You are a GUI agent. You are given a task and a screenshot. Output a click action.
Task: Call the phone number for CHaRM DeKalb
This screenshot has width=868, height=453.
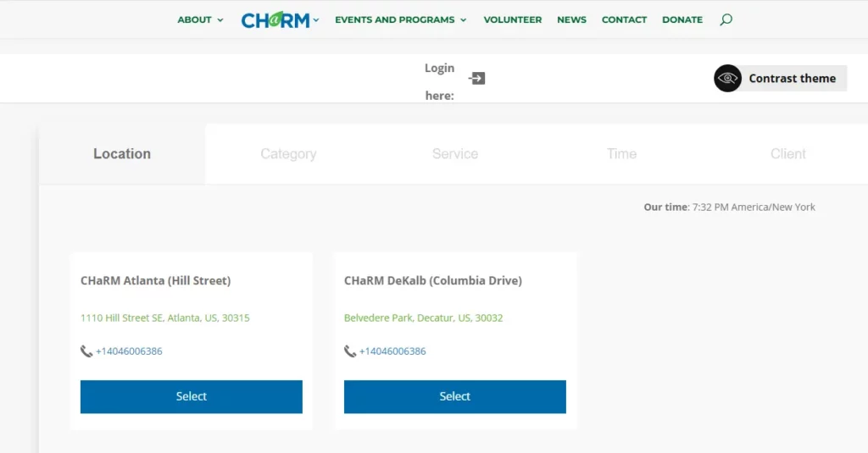(392, 351)
